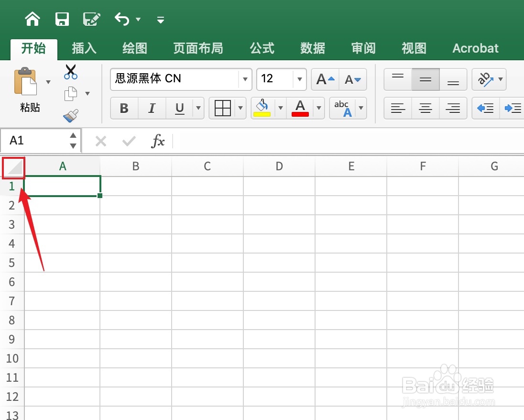Click the Home house icon
This screenshot has height=420, width=524.
coord(33,19)
